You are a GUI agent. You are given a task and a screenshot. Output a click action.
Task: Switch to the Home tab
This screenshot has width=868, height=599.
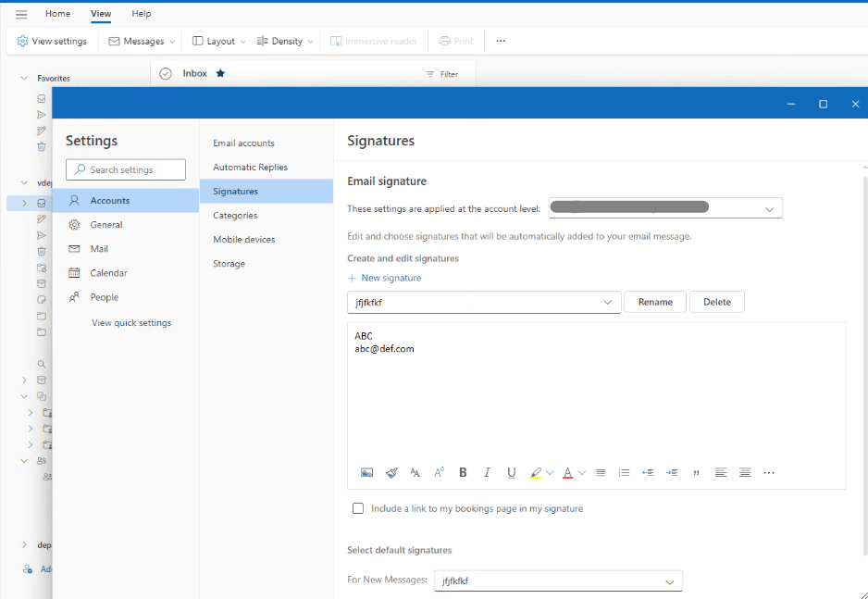click(x=57, y=14)
